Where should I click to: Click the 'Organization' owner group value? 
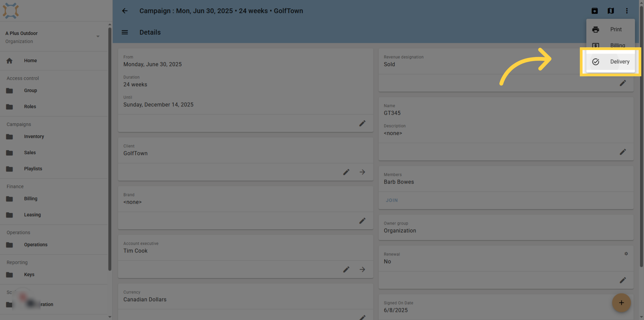(x=400, y=231)
